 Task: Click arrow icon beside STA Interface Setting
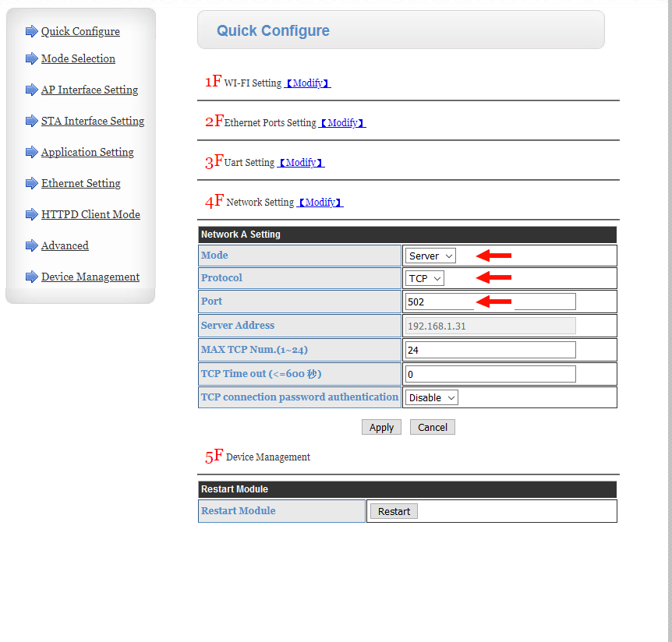pos(32,122)
